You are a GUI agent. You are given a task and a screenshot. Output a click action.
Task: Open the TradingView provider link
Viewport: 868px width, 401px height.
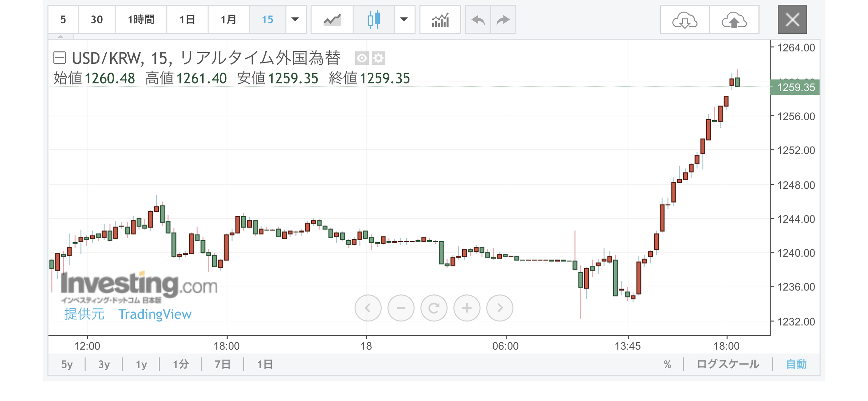155,314
